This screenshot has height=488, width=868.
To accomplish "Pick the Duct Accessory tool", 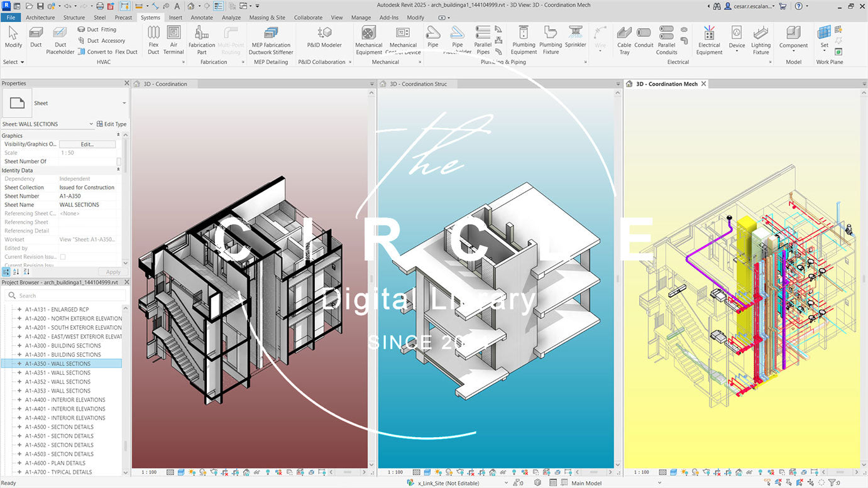I will [101, 41].
